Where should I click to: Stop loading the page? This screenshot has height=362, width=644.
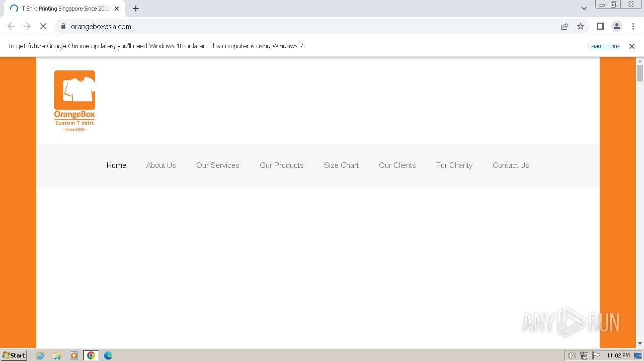click(43, 26)
